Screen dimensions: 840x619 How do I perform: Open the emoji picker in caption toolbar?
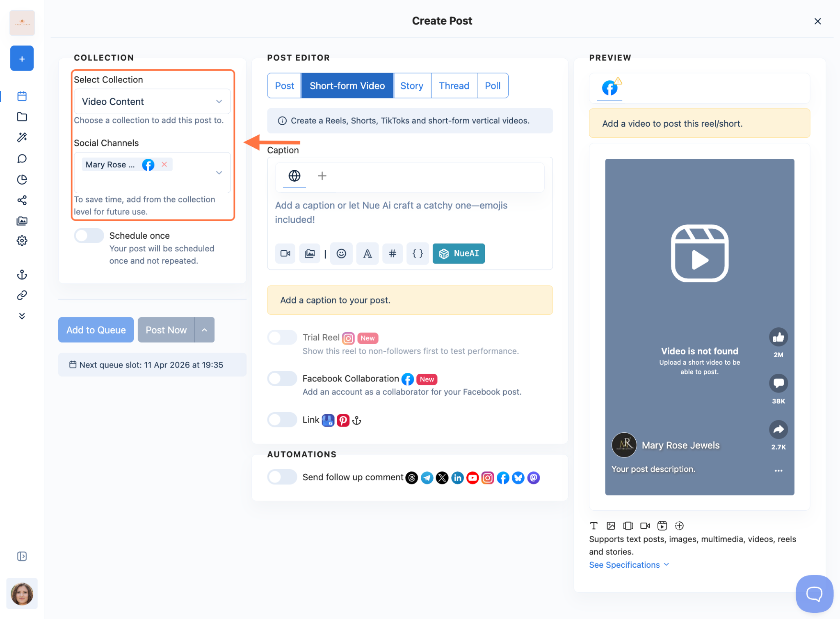tap(341, 254)
